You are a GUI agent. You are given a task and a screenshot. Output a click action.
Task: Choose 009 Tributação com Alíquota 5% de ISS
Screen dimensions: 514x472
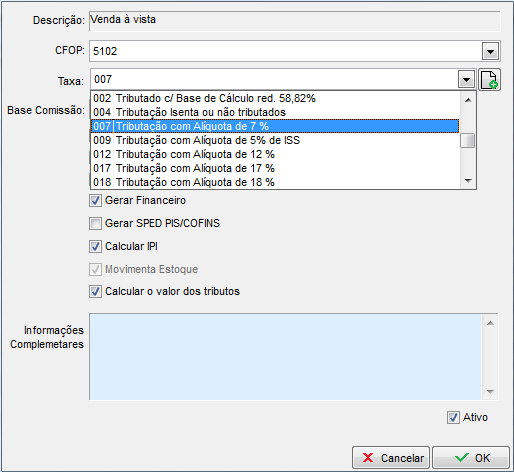coord(275,140)
